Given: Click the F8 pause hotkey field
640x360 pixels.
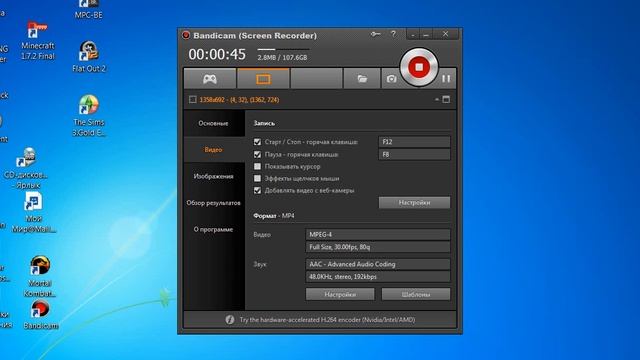Looking at the screenshot, I should [x=414, y=154].
